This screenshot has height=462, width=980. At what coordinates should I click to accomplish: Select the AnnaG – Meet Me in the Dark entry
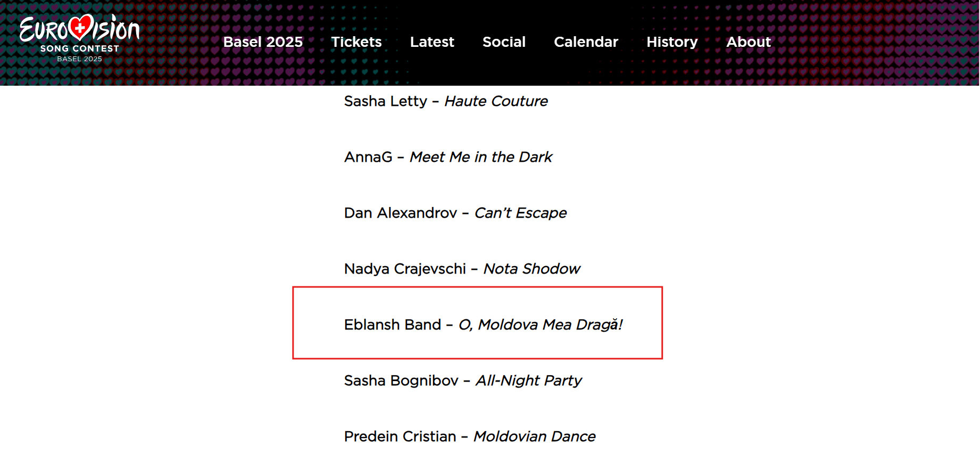coord(448,157)
